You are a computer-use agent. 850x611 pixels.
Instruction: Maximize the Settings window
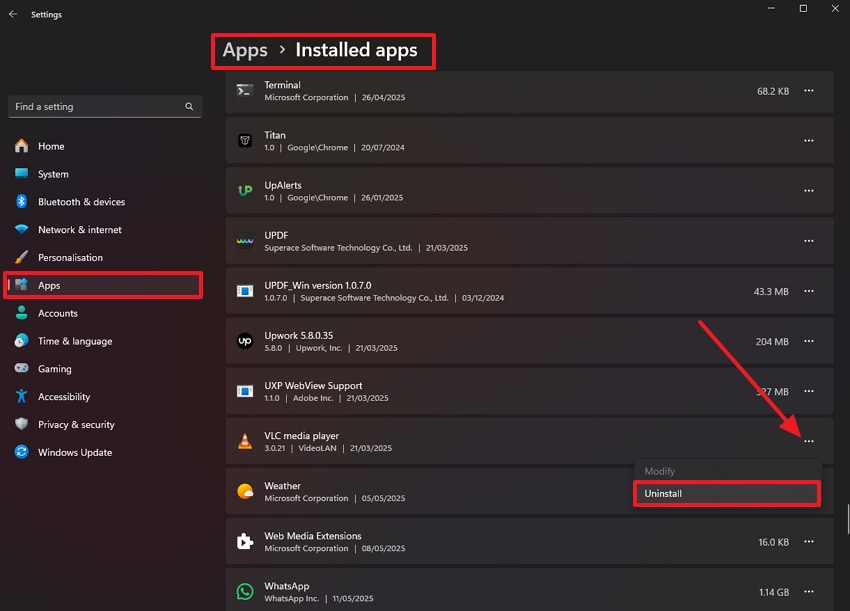click(803, 9)
